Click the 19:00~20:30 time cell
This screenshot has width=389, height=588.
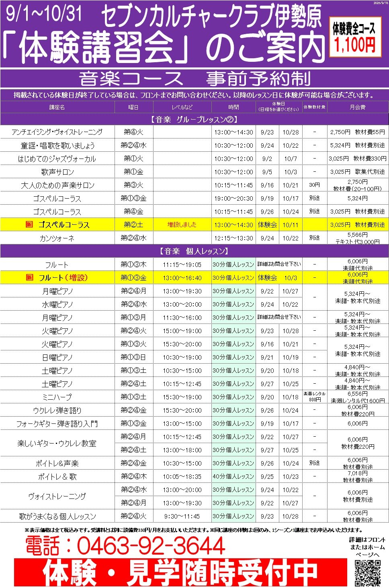click(233, 198)
